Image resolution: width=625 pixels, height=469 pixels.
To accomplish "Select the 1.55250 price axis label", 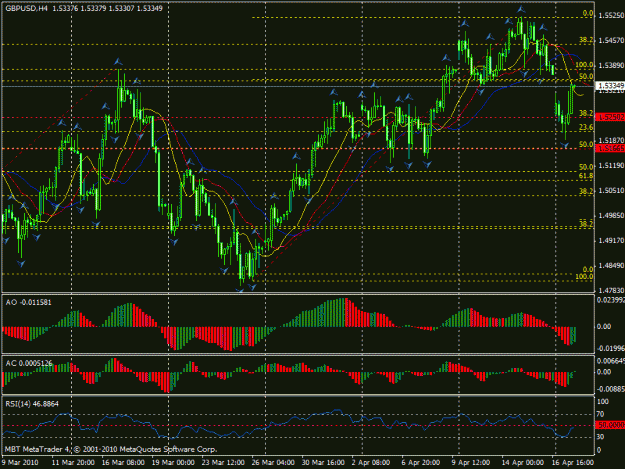I will pyautogui.click(x=611, y=15).
